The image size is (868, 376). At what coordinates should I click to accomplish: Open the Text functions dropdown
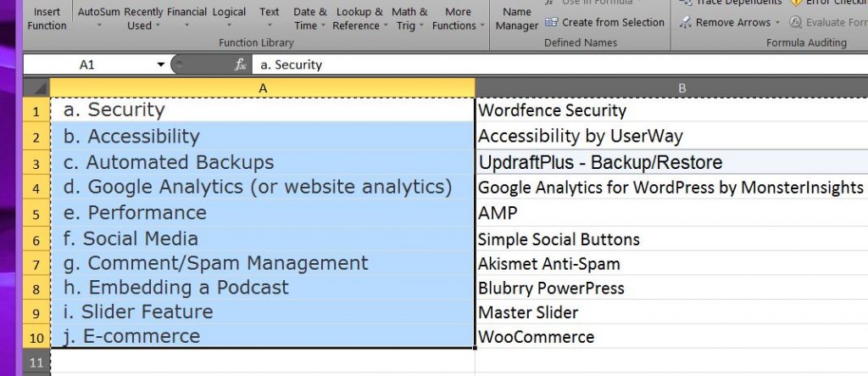pos(270,19)
